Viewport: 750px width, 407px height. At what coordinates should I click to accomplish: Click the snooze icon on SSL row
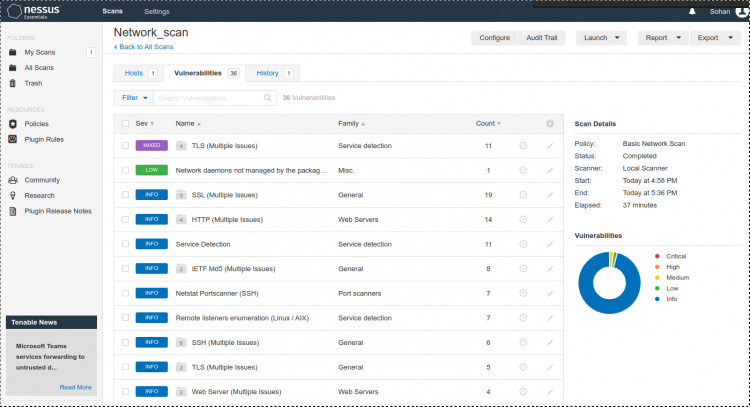click(523, 195)
